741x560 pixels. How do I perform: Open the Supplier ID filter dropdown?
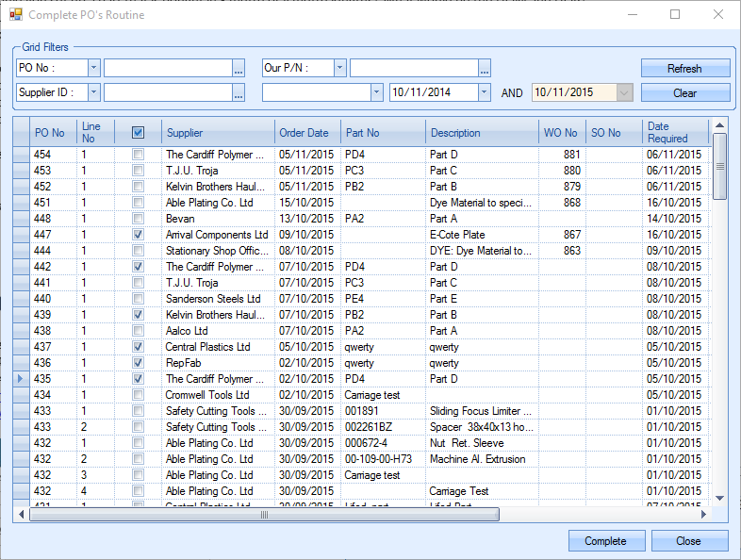pyautogui.click(x=93, y=92)
